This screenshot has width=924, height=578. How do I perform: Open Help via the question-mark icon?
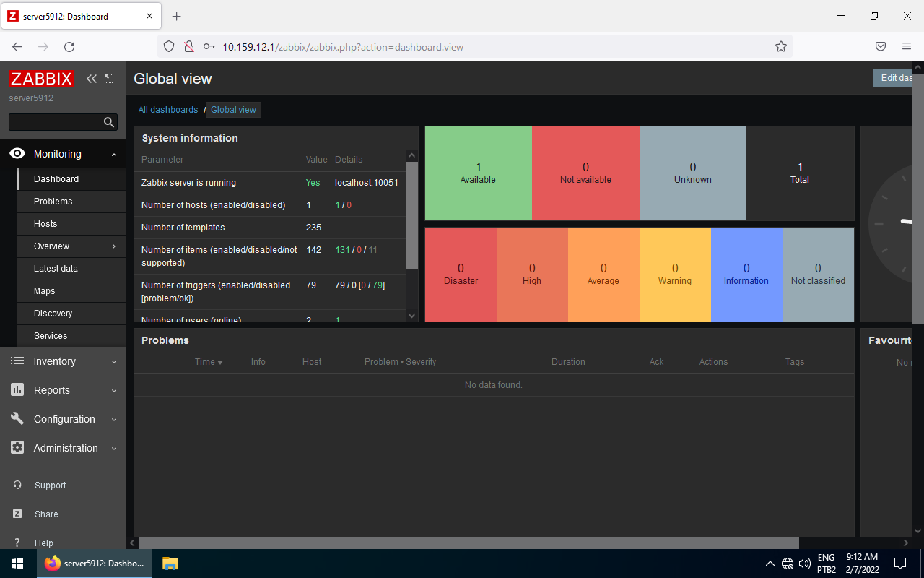tap(17, 543)
